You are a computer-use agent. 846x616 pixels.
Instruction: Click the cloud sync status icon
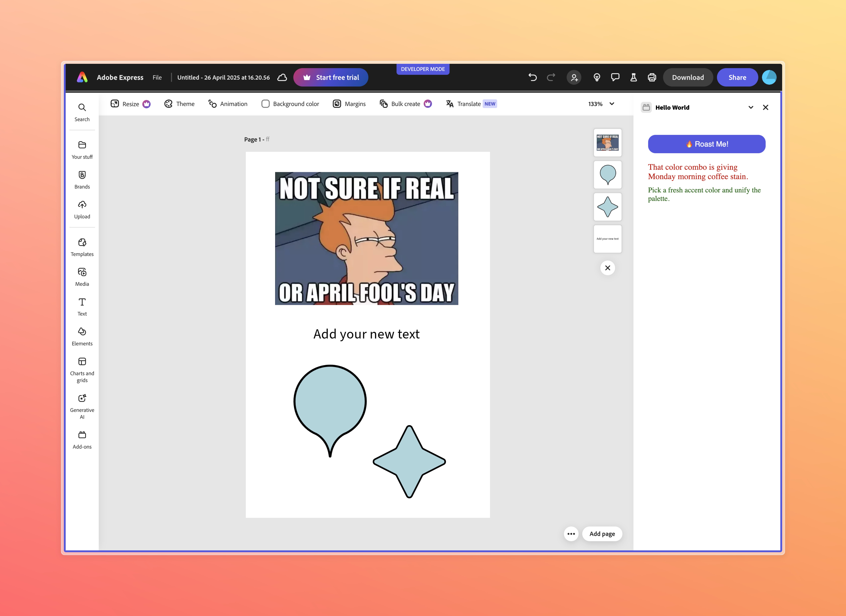(x=282, y=77)
